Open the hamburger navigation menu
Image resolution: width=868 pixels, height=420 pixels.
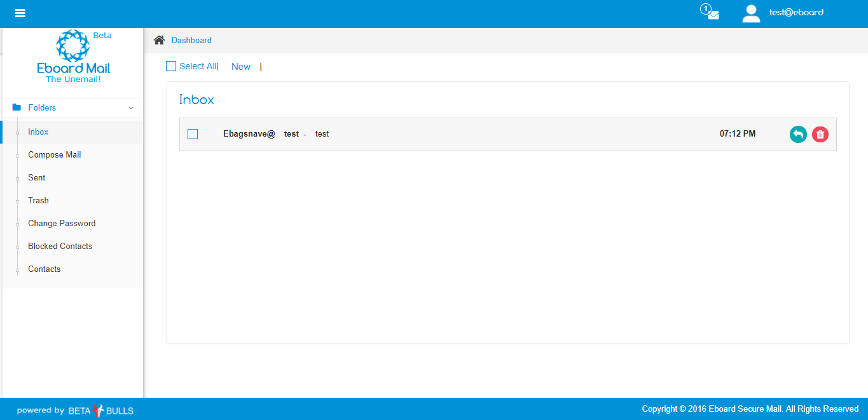pos(20,13)
